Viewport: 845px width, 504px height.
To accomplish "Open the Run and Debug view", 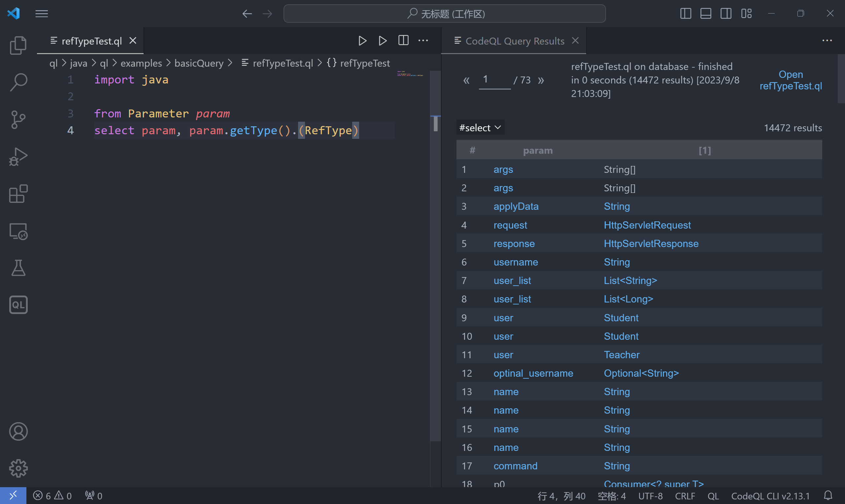I will (18, 156).
